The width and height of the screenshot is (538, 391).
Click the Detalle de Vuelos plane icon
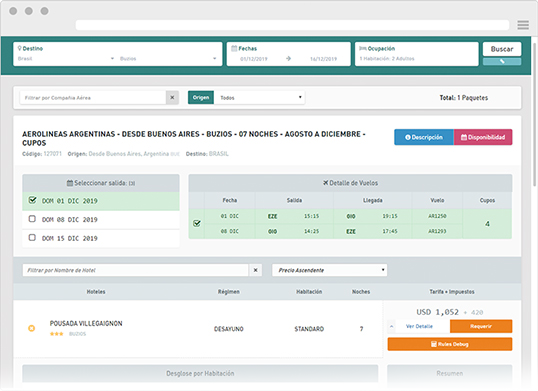(x=326, y=183)
